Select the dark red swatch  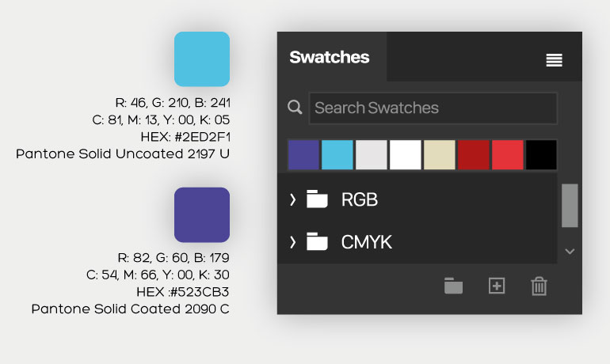474,154
